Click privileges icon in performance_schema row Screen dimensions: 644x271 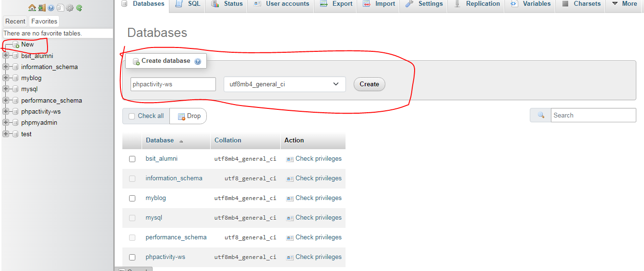click(x=290, y=238)
